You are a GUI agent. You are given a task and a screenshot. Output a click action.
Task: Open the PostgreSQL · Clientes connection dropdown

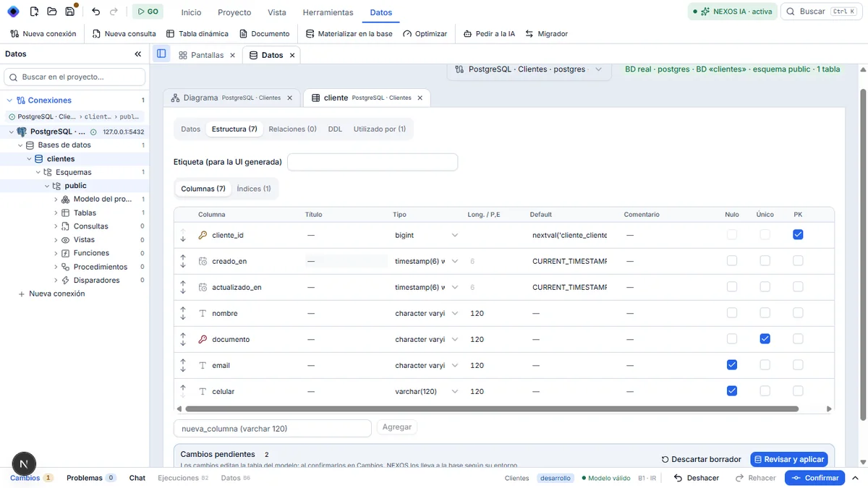(528, 69)
